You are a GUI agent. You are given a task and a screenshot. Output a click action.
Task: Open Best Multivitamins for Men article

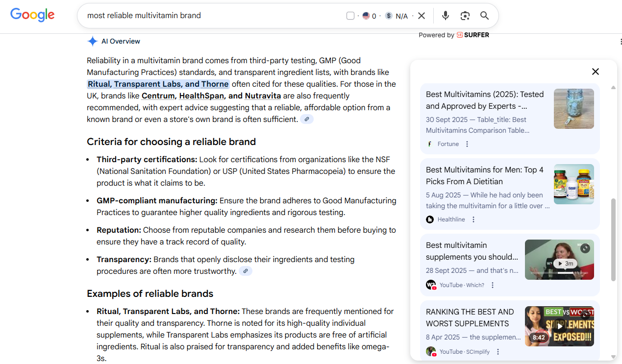(x=485, y=175)
